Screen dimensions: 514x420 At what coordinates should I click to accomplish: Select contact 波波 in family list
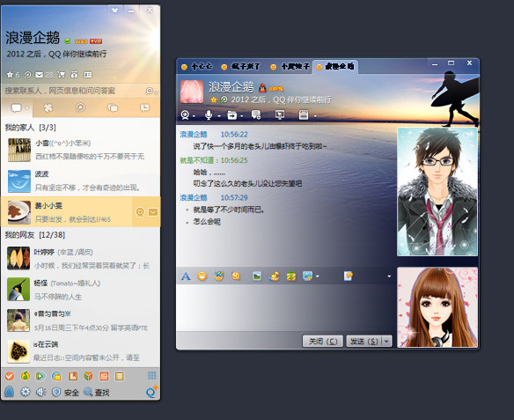point(81,181)
